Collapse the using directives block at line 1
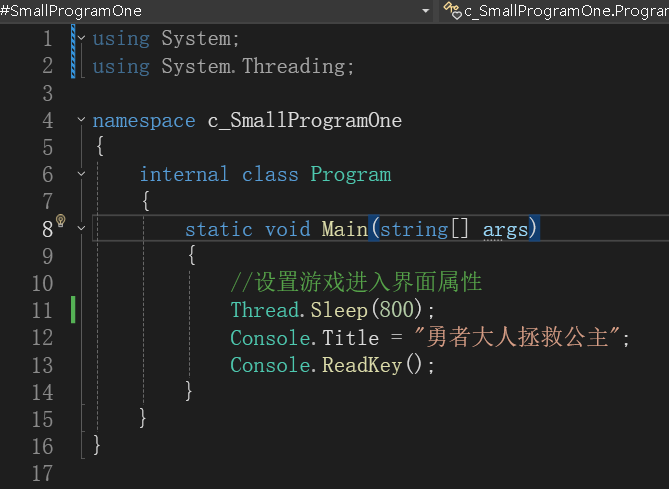 (x=81, y=38)
